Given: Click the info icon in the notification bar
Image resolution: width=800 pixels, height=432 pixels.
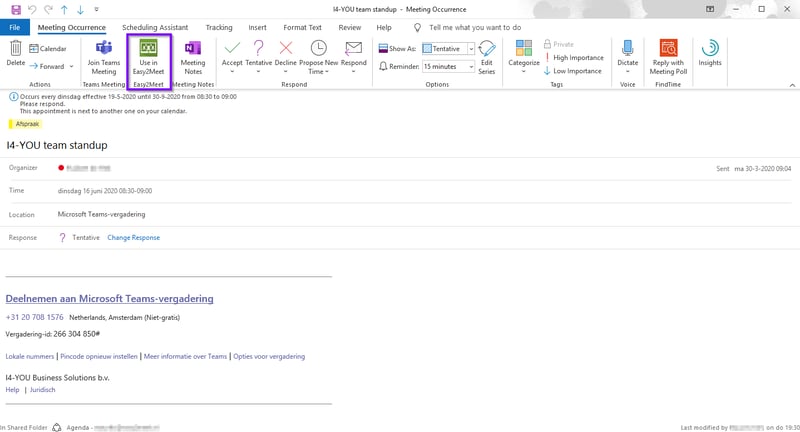Looking at the screenshot, I should (x=14, y=96).
